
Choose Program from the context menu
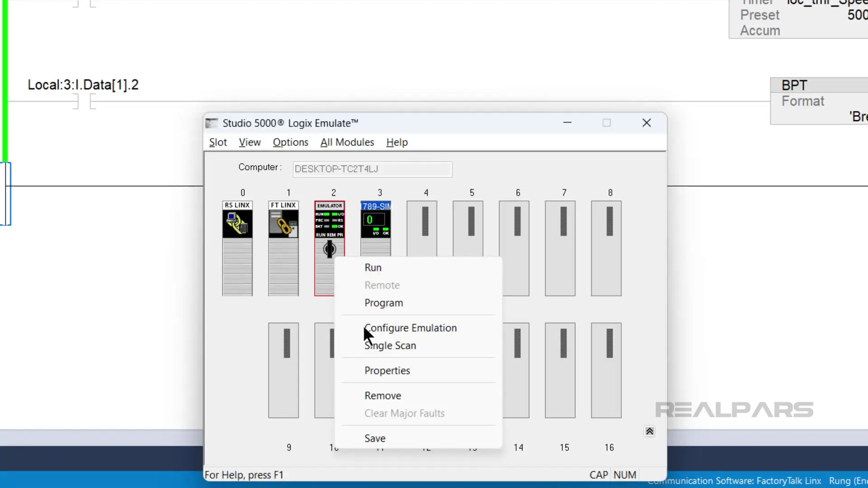pos(418,303)
